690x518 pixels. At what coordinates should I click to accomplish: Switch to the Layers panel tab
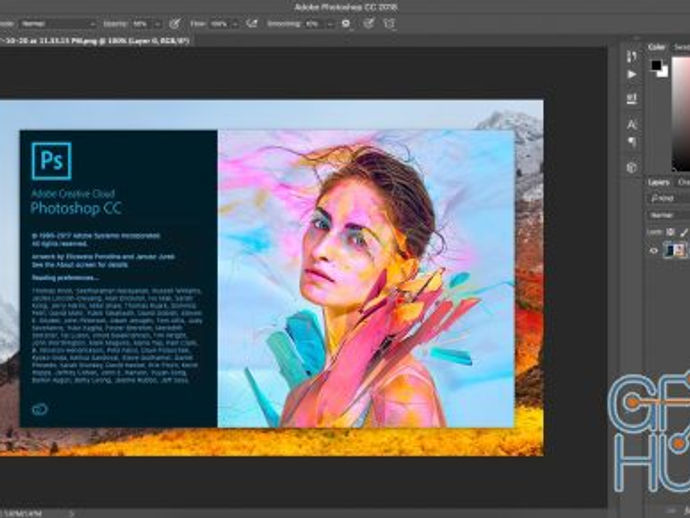[x=659, y=182]
